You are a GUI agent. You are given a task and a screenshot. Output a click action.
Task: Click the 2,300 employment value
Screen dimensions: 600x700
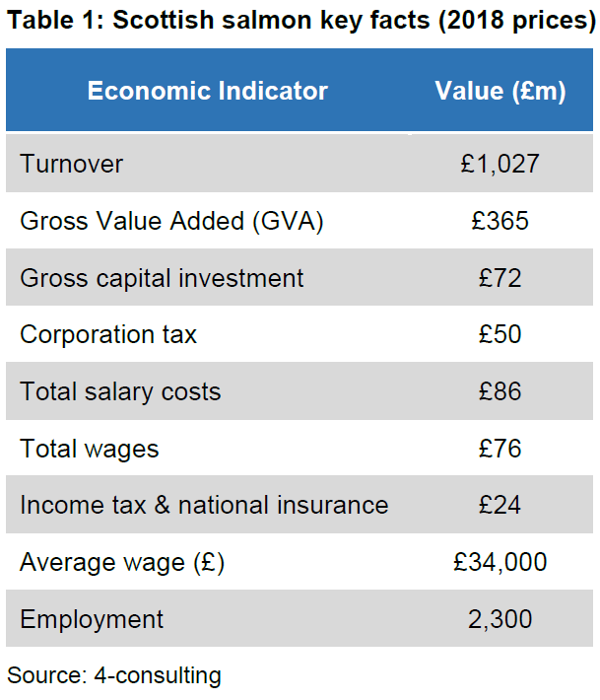pyautogui.click(x=500, y=619)
